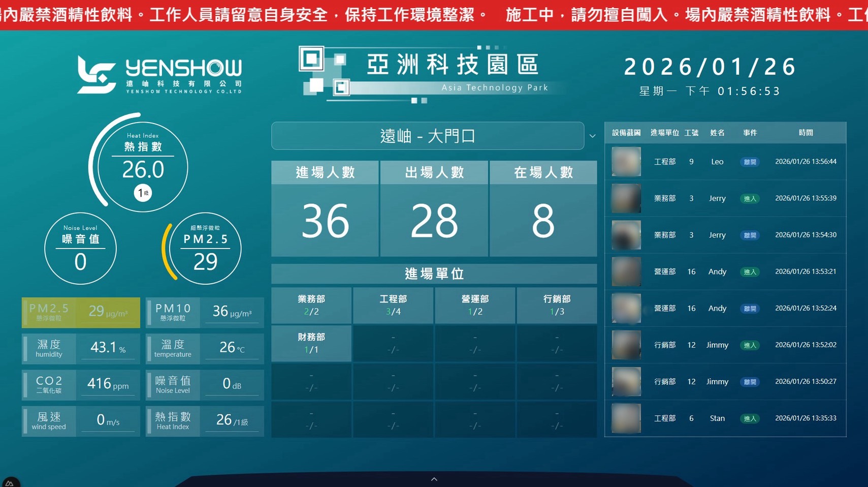Expand the bottom panel via the up arrow
Image resolution: width=868 pixels, height=487 pixels.
[434, 478]
